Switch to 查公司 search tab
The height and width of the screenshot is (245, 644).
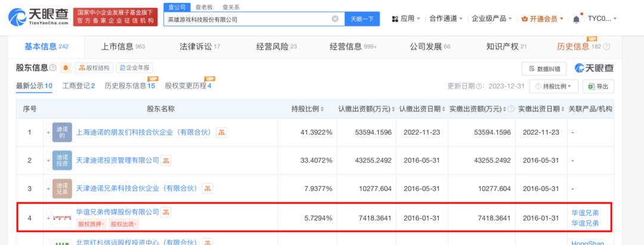[177, 7]
